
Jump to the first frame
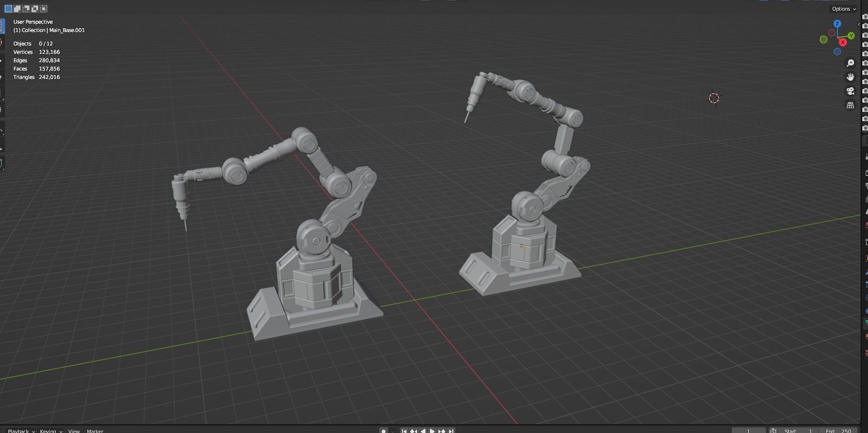pyautogui.click(x=405, y=431)
